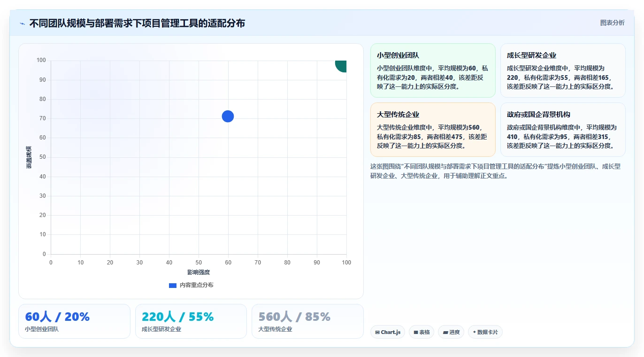Viewport: 644px width, 357px height.
Task: Click the small icon inside the Chart.js tag
Action: click(377, 332)
